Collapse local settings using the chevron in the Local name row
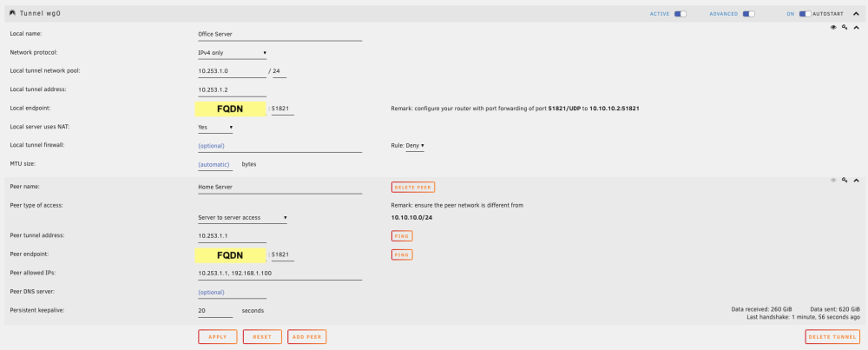Image resolution: width=868 pixels, height=350 pixels. (856, 27)
